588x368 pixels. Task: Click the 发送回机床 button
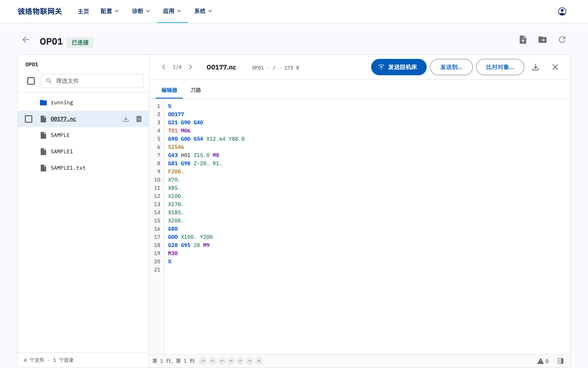click(399, 67)
